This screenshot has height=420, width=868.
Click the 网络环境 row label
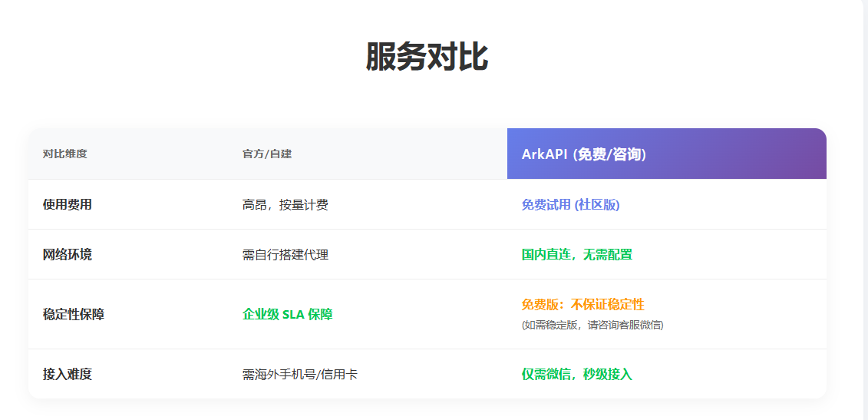[67, 254]
